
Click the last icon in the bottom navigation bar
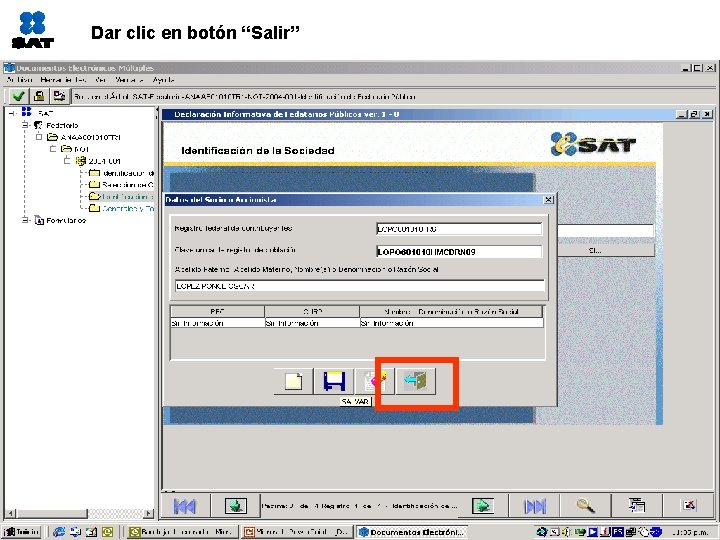689,506
